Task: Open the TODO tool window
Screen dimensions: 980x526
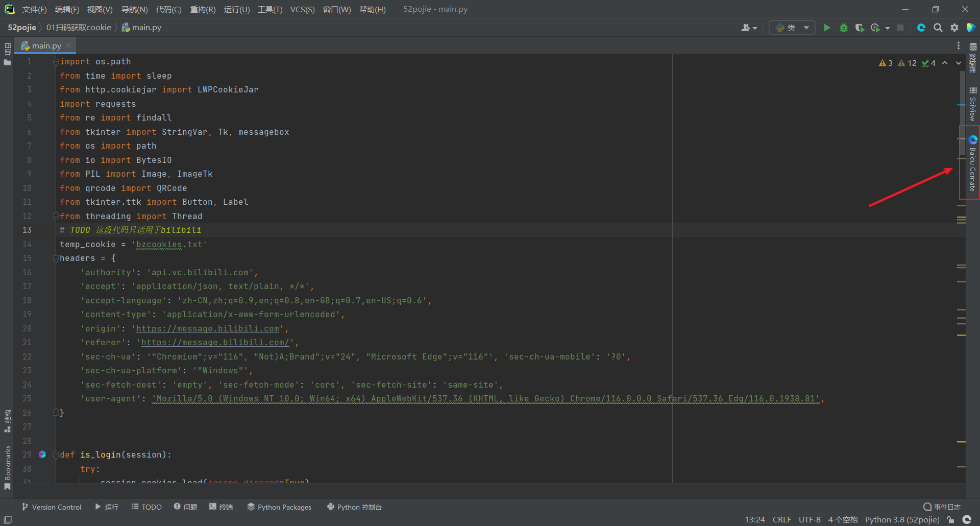Action: pos(146,507)
